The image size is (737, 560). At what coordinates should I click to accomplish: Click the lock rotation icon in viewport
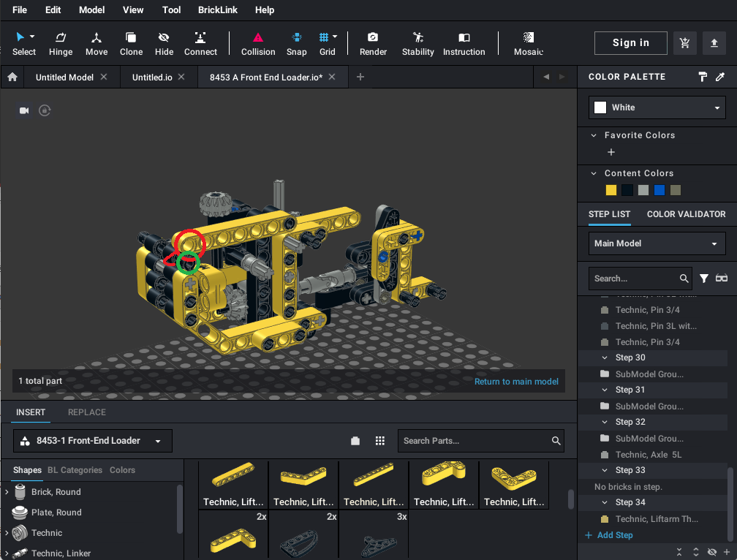tap(45, 110)
